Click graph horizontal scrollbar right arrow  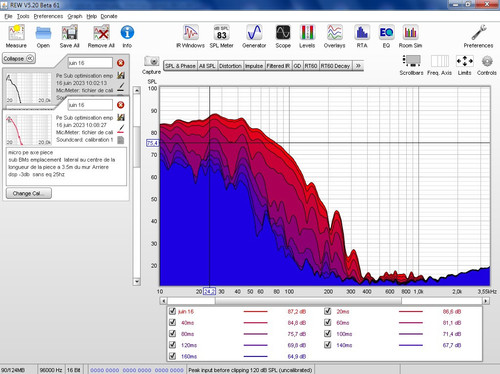pyautogui.click(x=486, y=301)
